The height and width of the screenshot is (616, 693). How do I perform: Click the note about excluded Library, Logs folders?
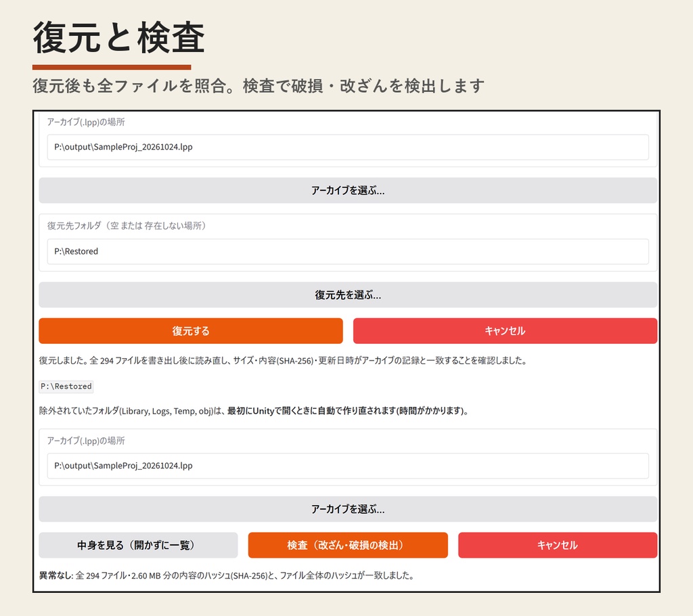click(254, 412)
